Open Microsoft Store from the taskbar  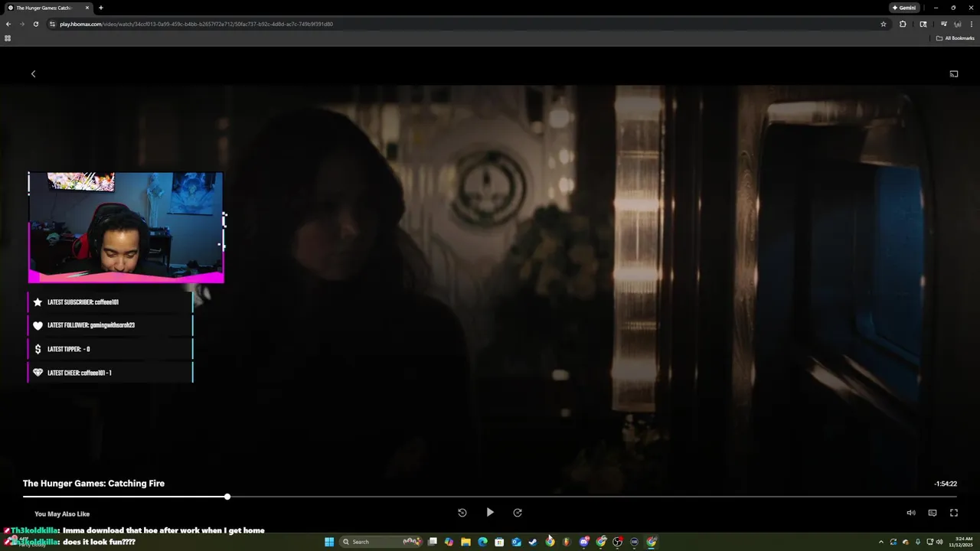[x=499, y=542]
